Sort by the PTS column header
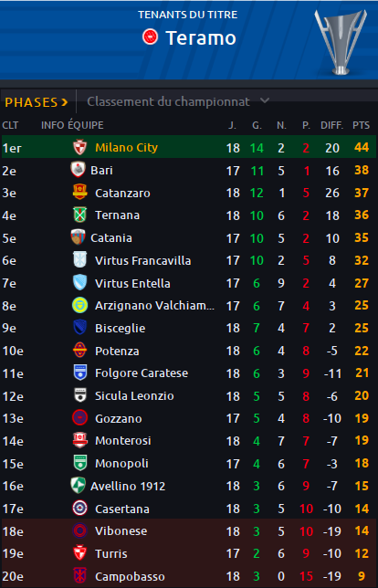This screenshot has height=588, width=378. tap(361, 125)
